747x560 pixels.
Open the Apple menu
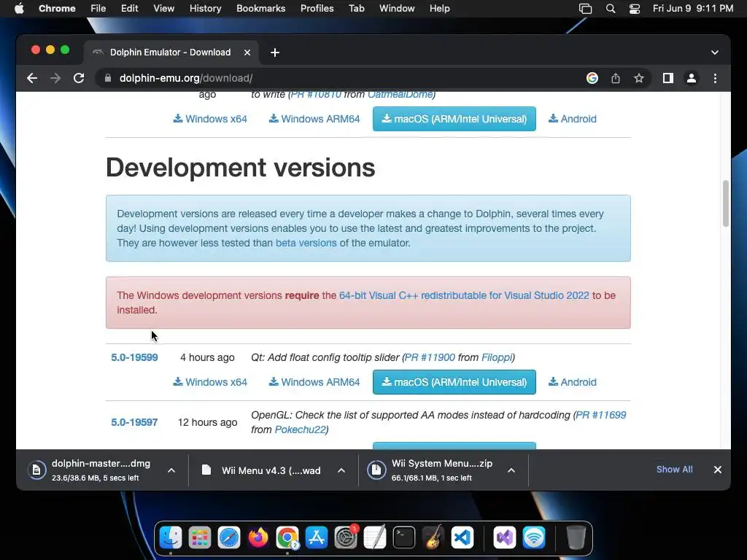[x=19, y=9]
